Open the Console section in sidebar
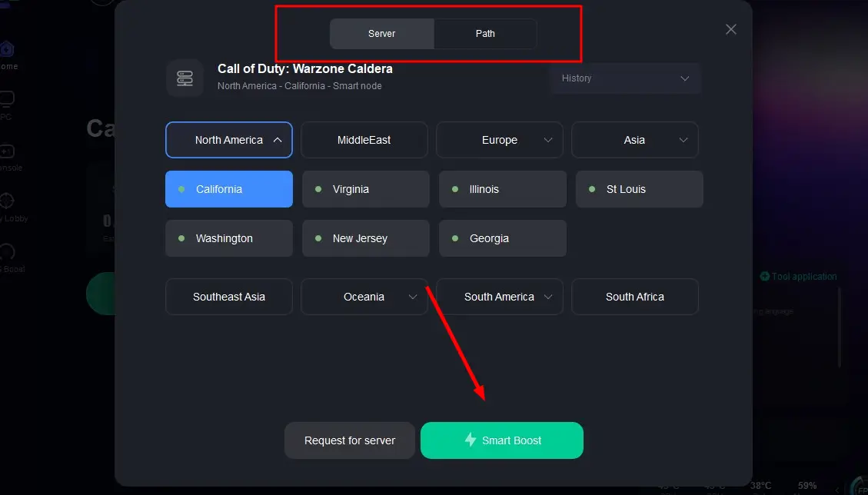Image resolution: width=868 pixels, height=495 pixels. (x=6, y=152)
